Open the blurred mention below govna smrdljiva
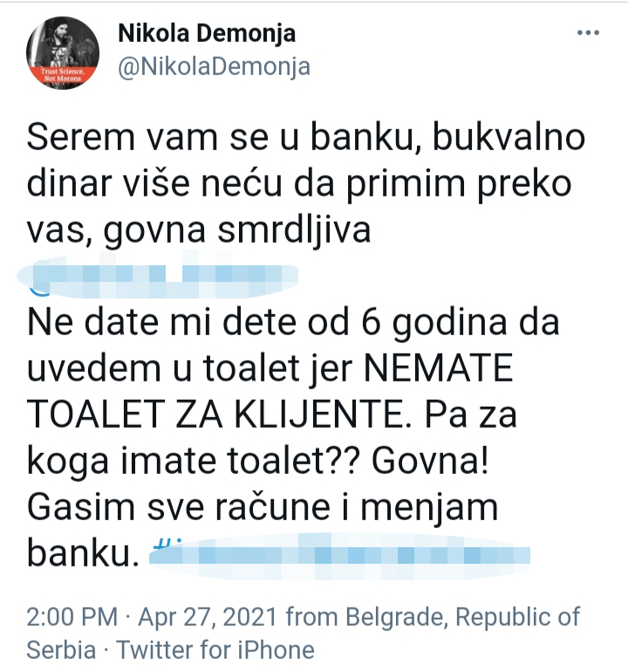Screen dimensions: 628x672 157,277
